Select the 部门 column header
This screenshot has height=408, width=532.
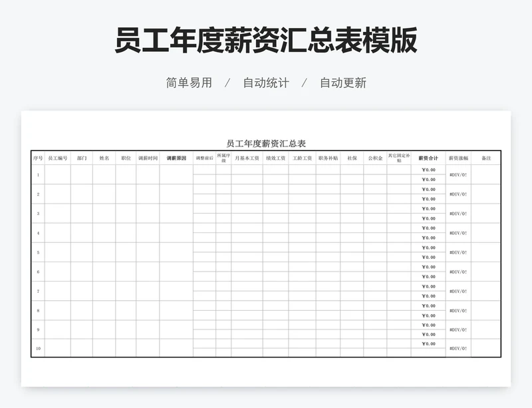[x=82, y=158]
